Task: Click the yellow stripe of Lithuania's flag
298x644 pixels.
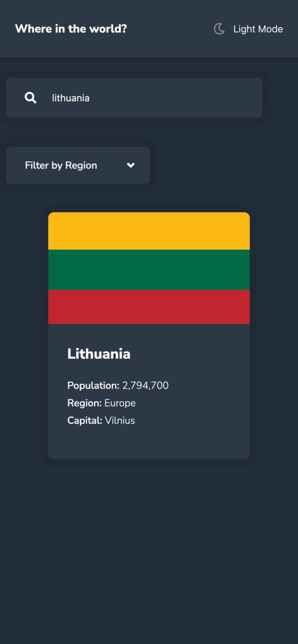Action: click(149, 231)
